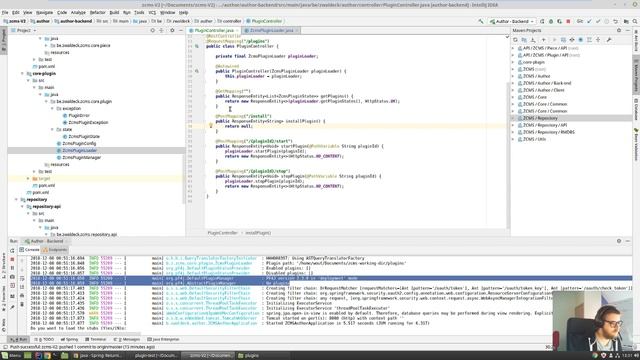Hide the Project tool window

(181, 31)
